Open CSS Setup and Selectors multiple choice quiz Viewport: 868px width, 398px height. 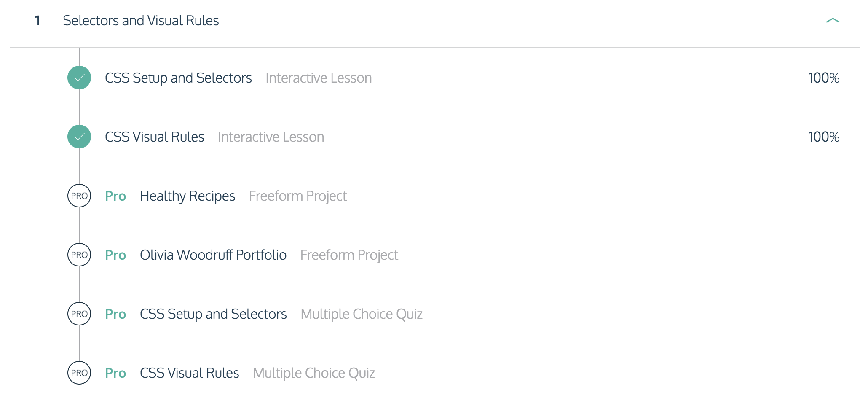[213, 314]
